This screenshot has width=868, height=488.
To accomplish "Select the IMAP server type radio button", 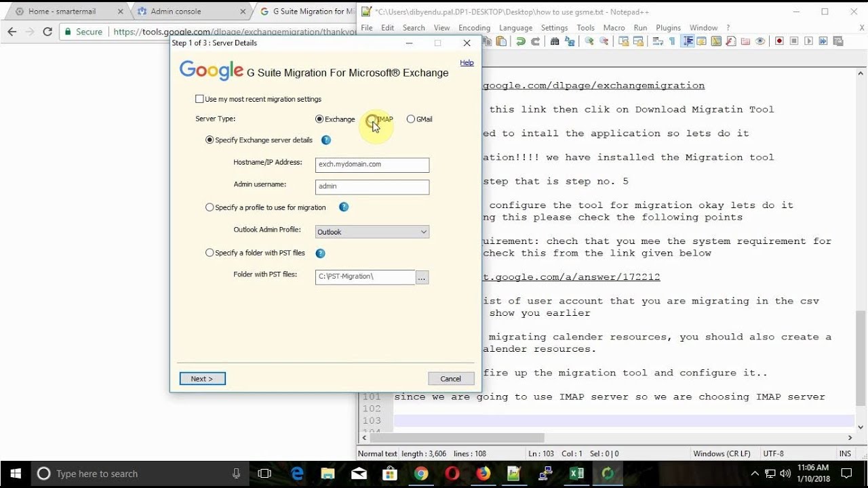I will (x=371, y=119).
